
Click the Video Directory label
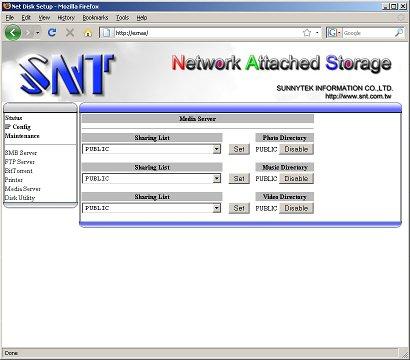click(x=284, y=197)
